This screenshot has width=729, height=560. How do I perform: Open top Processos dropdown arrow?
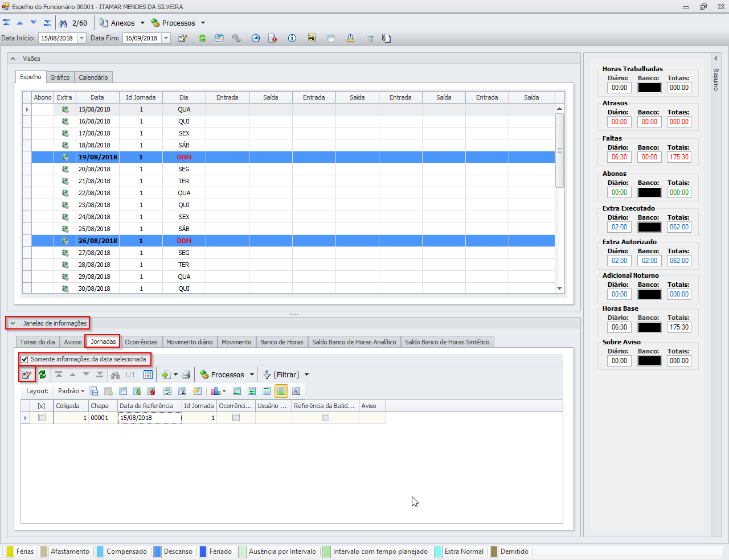tap(203, 23)
